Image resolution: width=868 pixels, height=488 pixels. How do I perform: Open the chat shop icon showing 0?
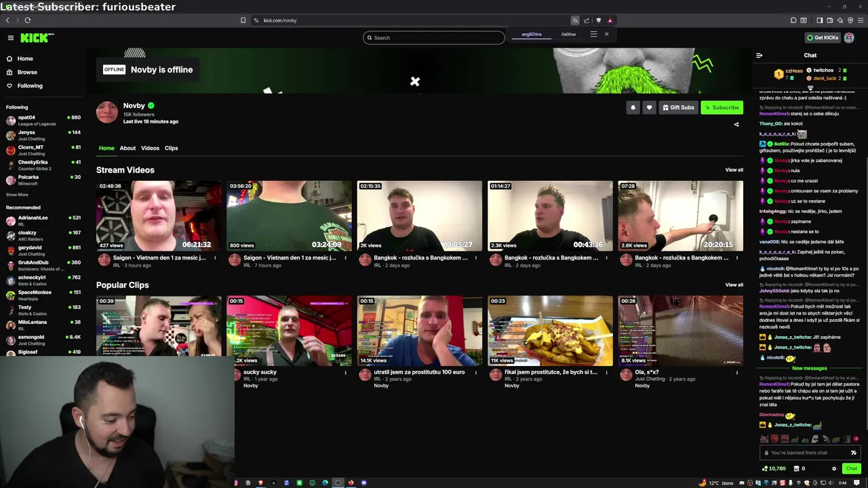800,468
